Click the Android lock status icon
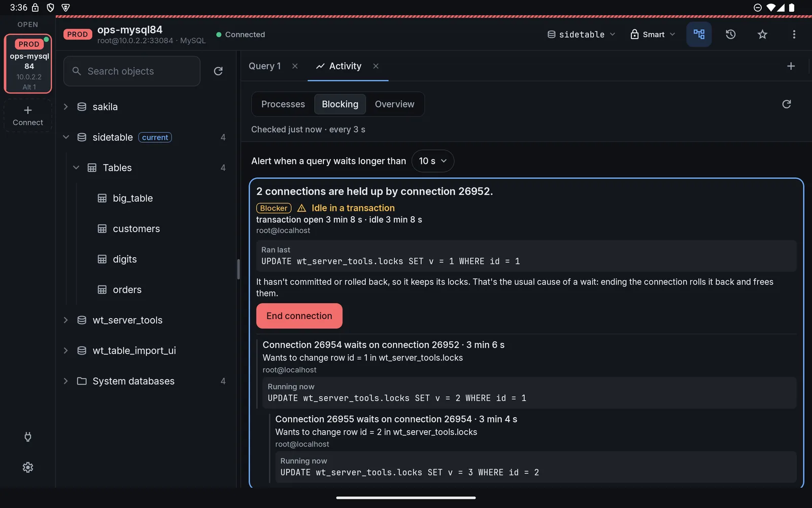Screen dimensions: 812x508 tap(35, 8)
